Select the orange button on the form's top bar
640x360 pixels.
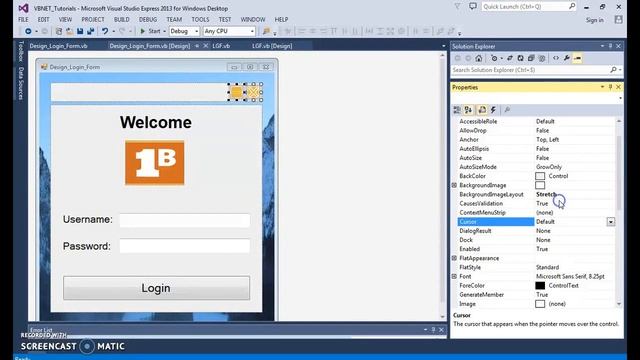click(x=236, y=92)
